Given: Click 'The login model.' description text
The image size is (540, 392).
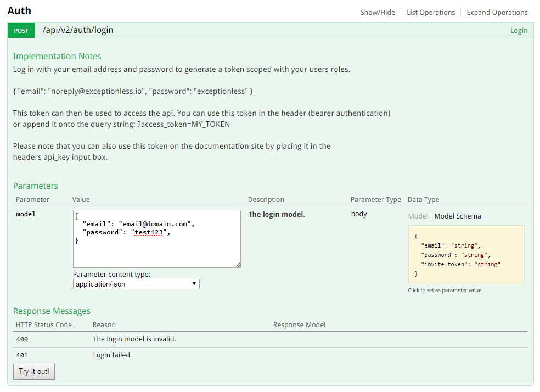Looking at the screenshot, I should point(277,214).
